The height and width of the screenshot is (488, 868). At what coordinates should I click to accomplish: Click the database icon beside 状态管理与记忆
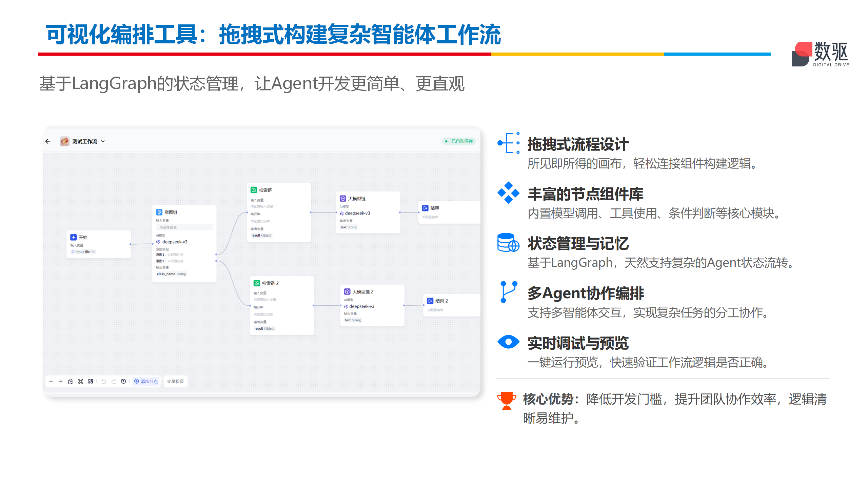[x=509, y=243]
